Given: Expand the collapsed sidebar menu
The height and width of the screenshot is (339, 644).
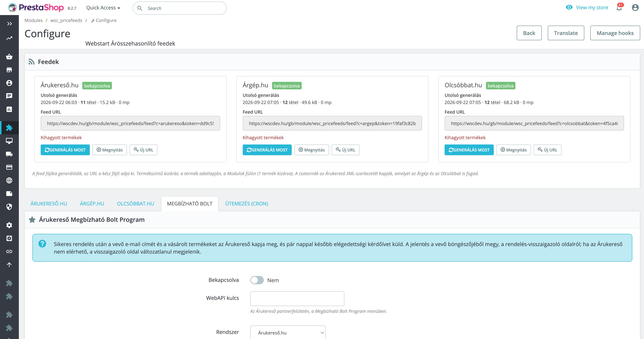Looking at the screenshot, I should [x=9, y=24].
